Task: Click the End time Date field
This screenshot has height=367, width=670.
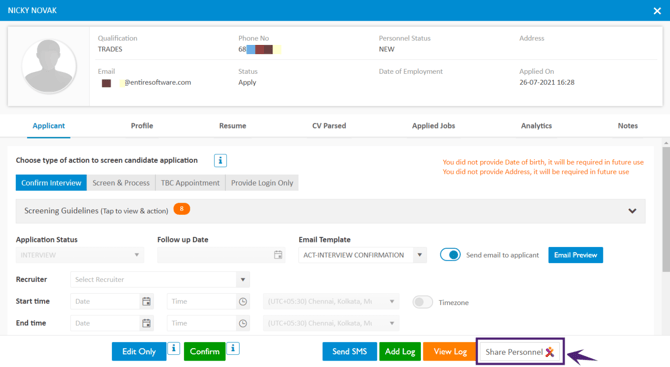Action: [x=105, y=323]
